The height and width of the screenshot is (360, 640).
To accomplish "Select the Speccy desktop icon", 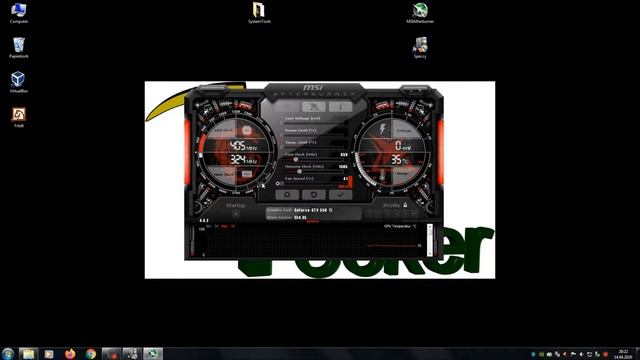I will coord(420,48).
